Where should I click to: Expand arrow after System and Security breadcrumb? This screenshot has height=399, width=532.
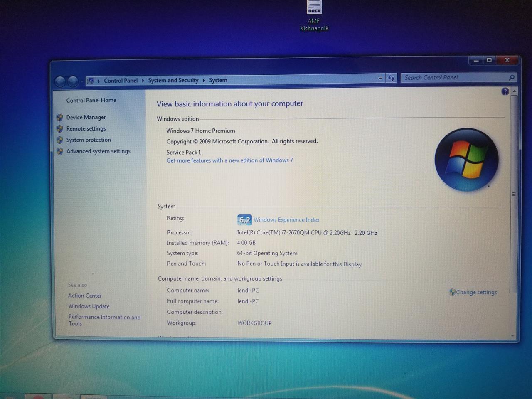click(204, 80)
